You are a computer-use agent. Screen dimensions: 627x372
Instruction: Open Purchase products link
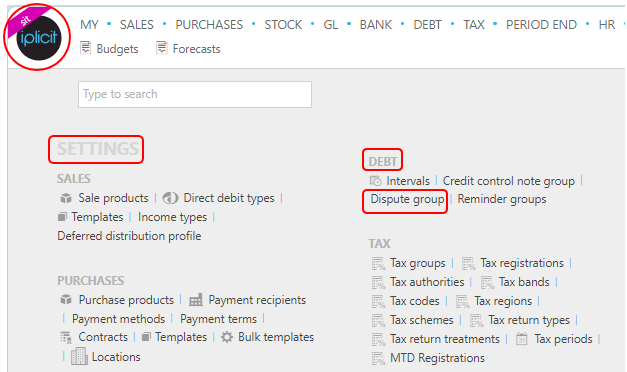[126, 300]
